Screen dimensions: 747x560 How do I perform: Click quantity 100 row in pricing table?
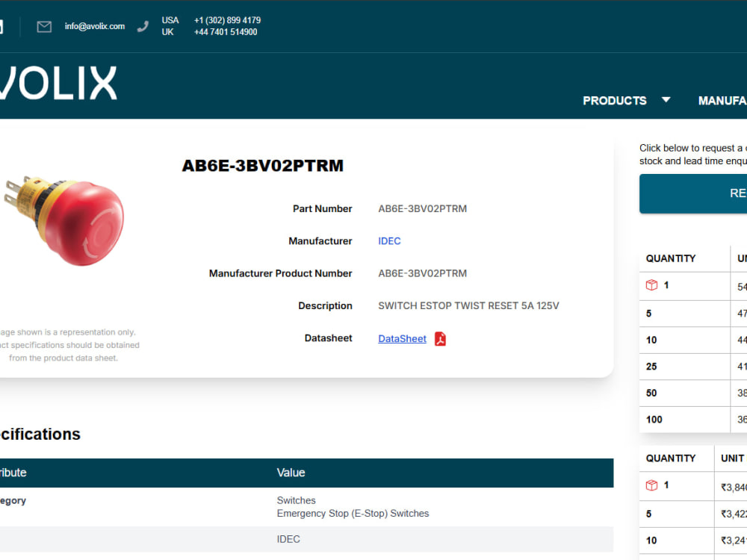pos(693,420)
